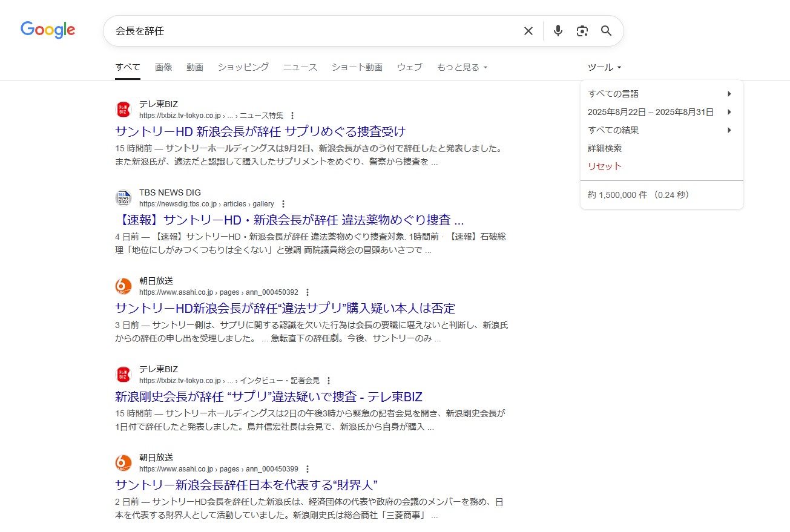This screenshot has width=790, height=532.
Task: Click テレ東BIZ favicon of first result
Action: pos(123,110)
